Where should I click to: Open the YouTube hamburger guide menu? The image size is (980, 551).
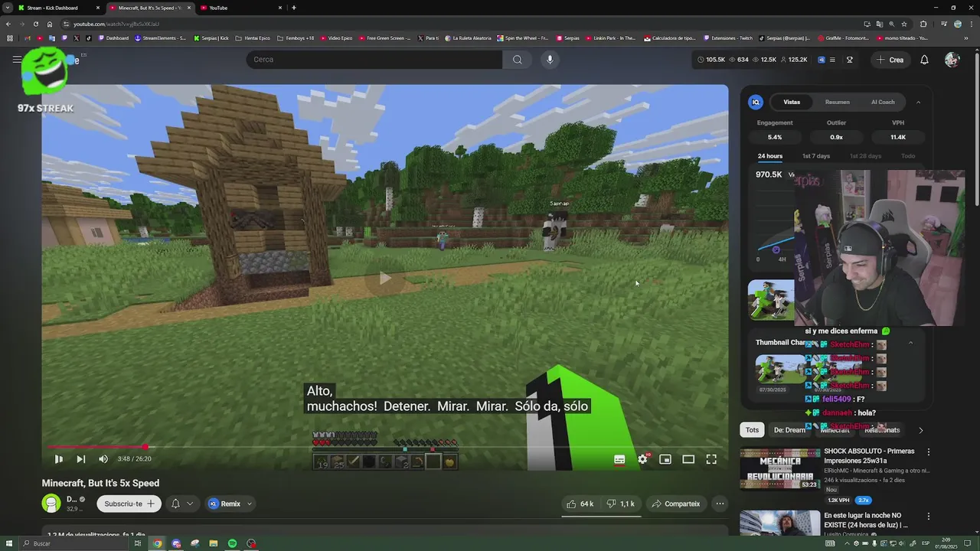(17, 60)
